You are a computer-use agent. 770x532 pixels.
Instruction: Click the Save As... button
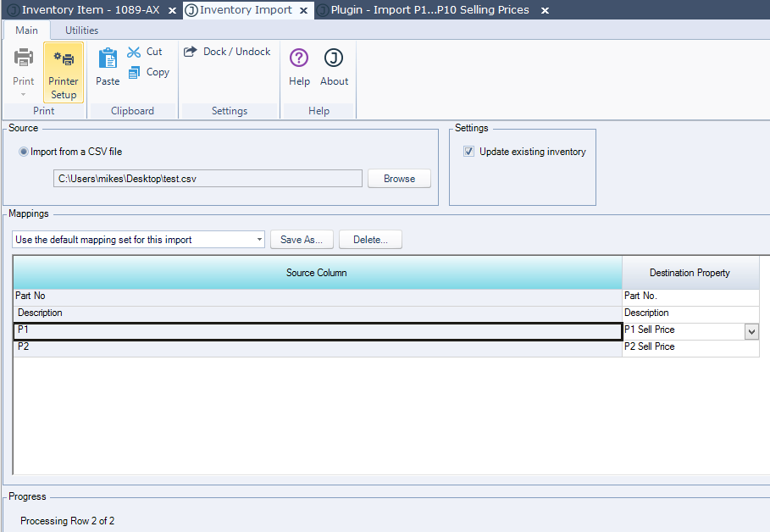tap(302, 240)
